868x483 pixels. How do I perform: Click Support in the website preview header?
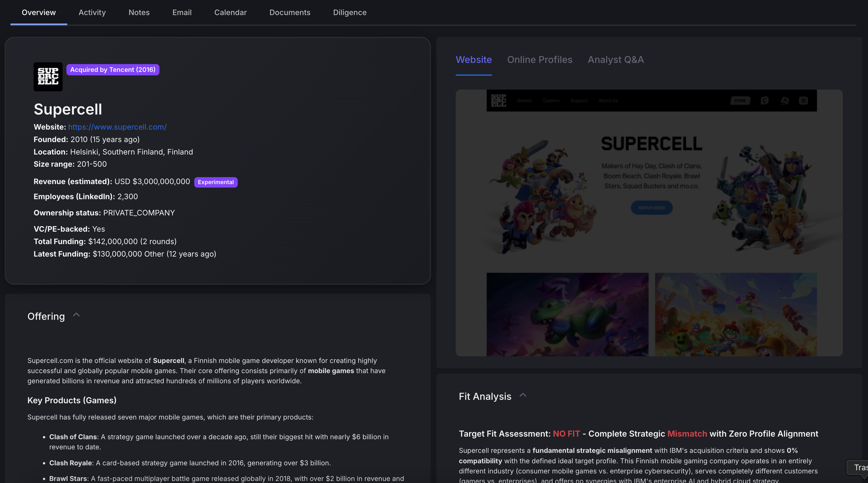point(579,100)
